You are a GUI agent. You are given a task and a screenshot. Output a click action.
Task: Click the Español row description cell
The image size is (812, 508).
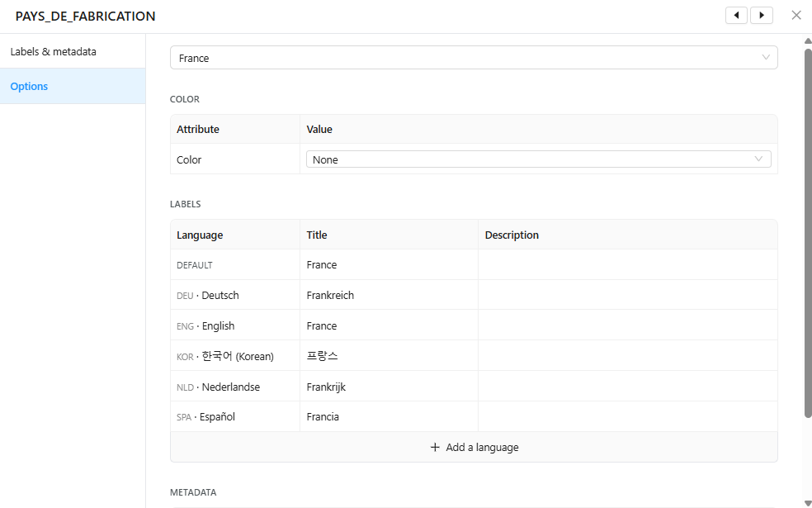(x=628, y=417)
